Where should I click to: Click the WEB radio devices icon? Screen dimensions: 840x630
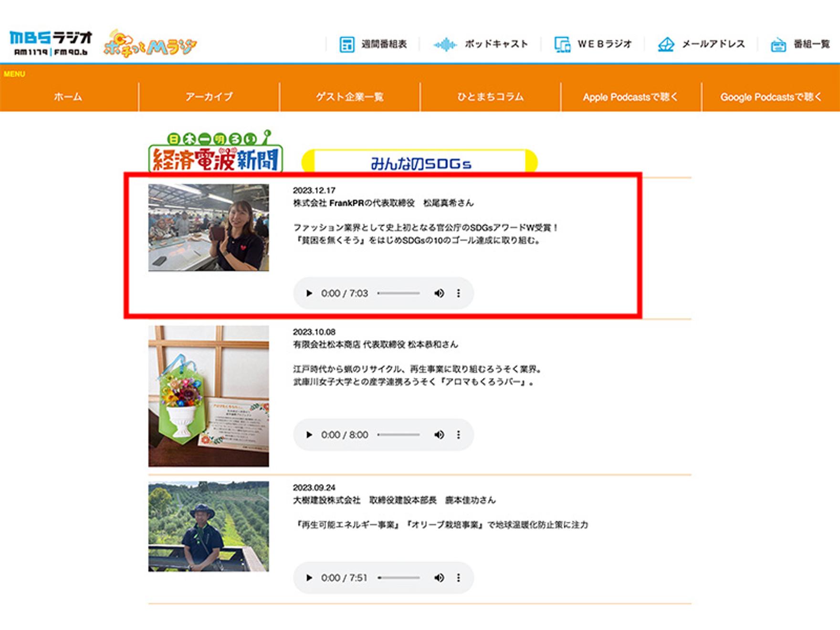tap(562, 44)
